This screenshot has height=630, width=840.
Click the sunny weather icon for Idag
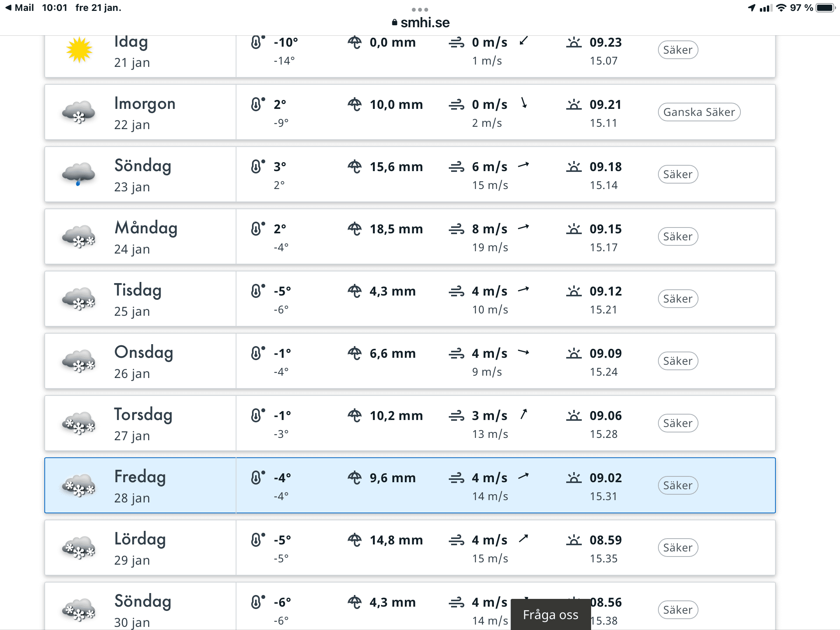[x=79, y=50]
